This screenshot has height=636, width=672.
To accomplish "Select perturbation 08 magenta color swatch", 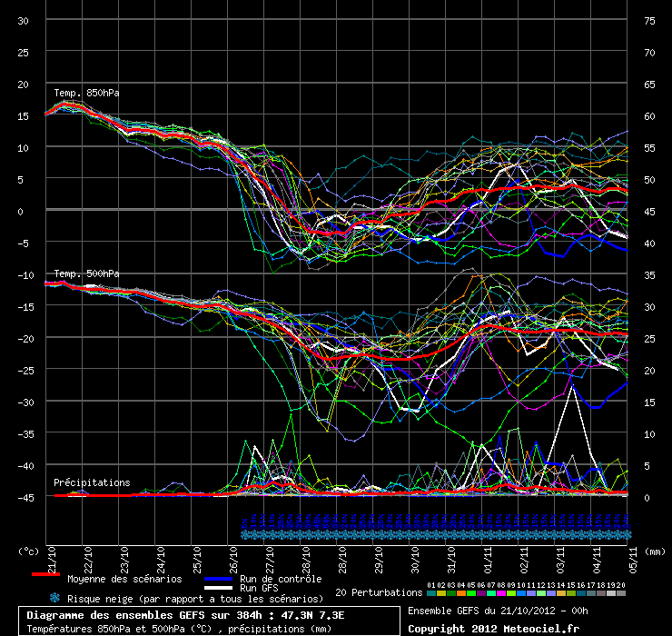I will (x=501, y=592).
